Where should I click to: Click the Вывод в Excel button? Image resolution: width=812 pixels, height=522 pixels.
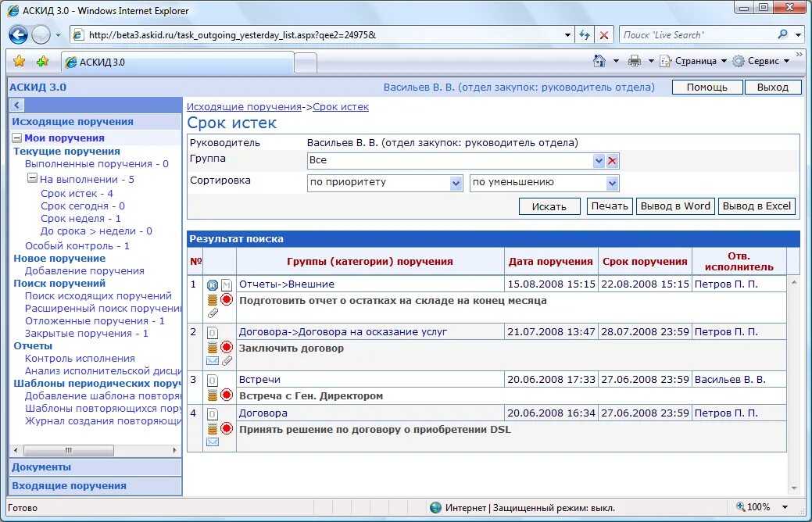tap(757, 206)
